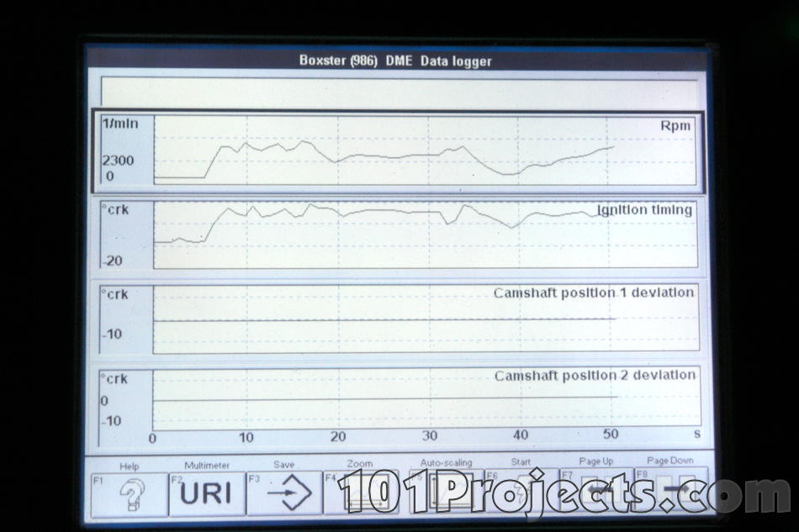Click the 'Ignition timing' label
The height and width of the screenshot is (532, 799).
click(x=644, y=210)
